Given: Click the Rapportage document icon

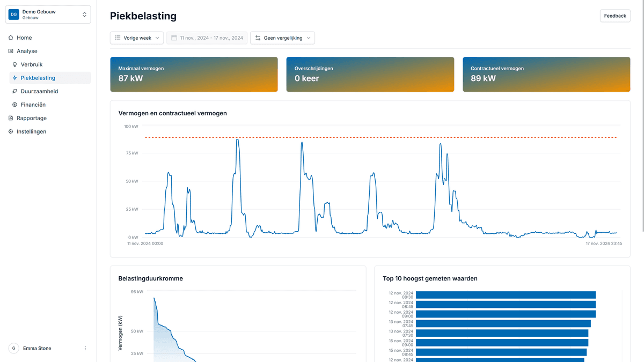Looking at the screenshot, I should [11, 118].
